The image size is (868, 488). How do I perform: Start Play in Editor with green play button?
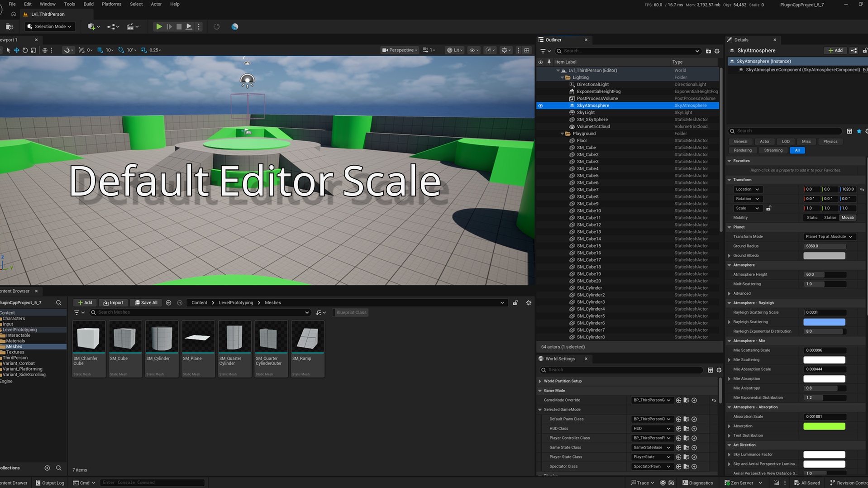(159, 27)
